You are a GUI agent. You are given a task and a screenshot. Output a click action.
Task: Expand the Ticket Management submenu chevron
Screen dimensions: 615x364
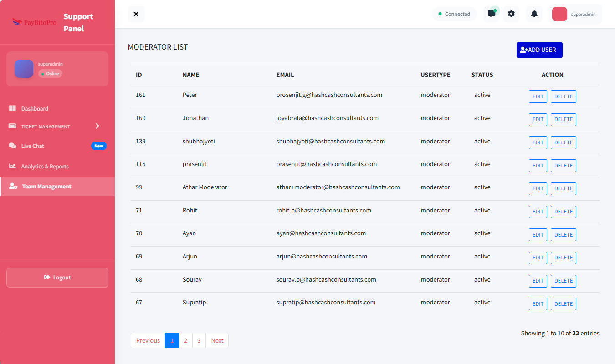coord(97,126)
